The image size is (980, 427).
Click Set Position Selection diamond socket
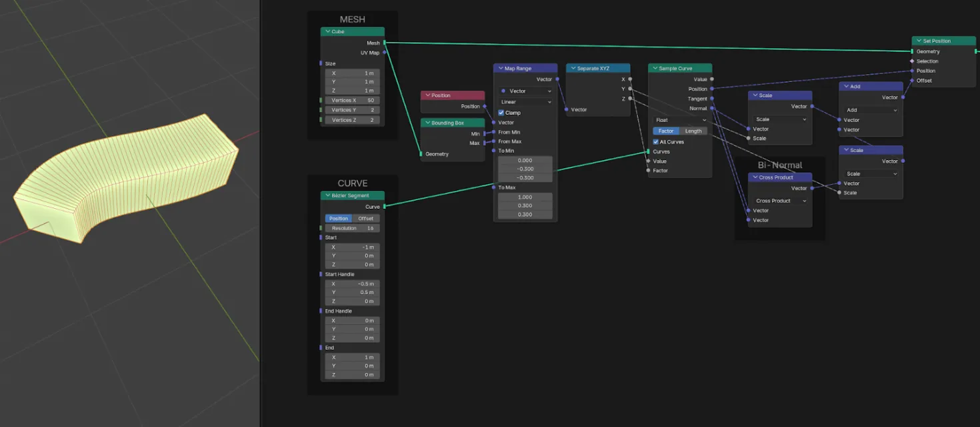[x=912, y=61]
